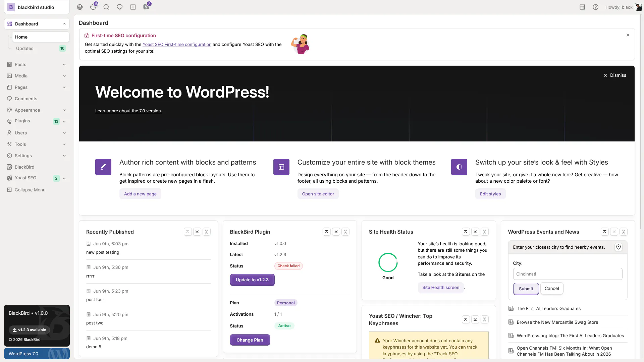644x362 pixels.
Task: Open the screen options layout icon
Action: tap(582, 7)
